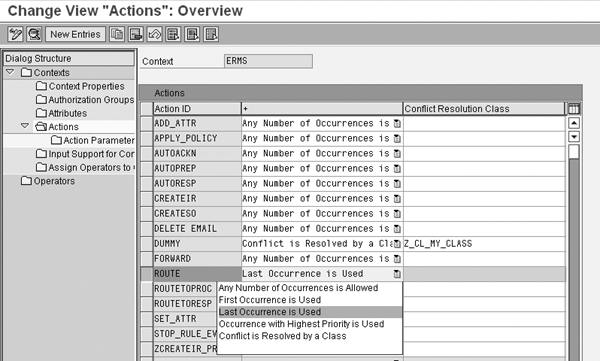Click the Select Block toolbar icon
Viewport: 600px width, 361px height.
click(x=192, y=34)
